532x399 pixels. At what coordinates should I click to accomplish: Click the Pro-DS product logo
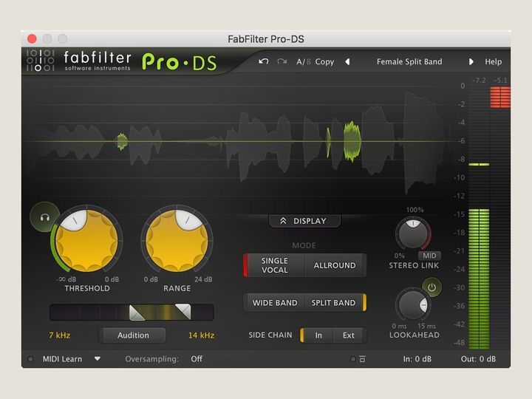tap(179, 62)
